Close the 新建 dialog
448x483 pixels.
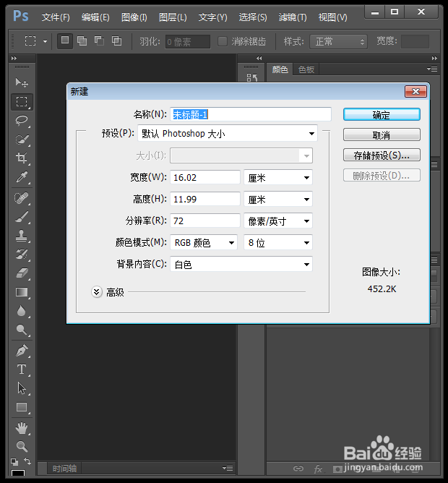click(x=415, y=92)
